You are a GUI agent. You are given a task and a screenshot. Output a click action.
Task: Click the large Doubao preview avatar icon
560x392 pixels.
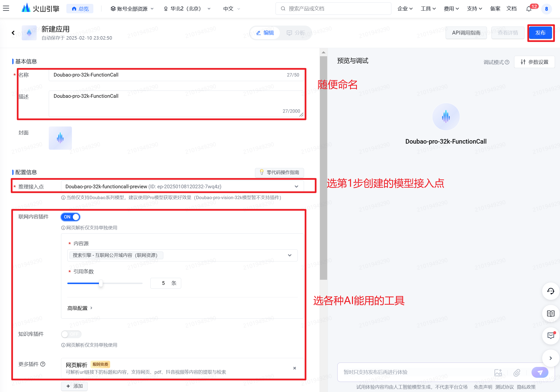(x=446, y=117)
